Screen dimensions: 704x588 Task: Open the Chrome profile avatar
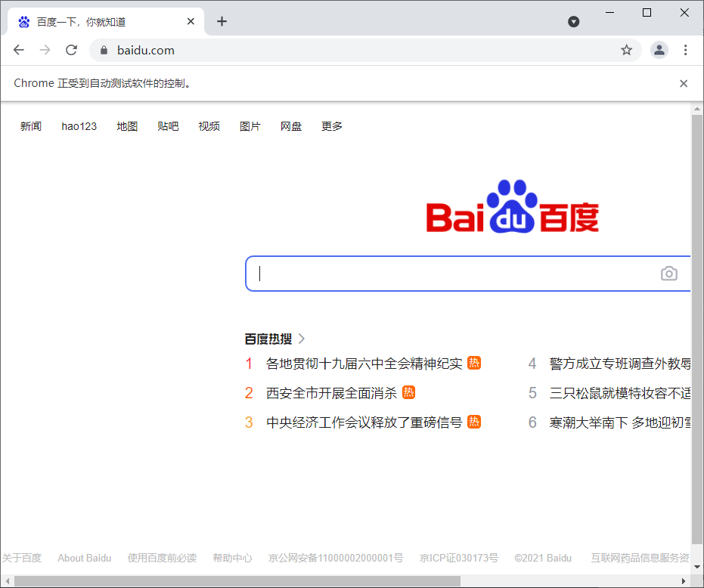659,50
